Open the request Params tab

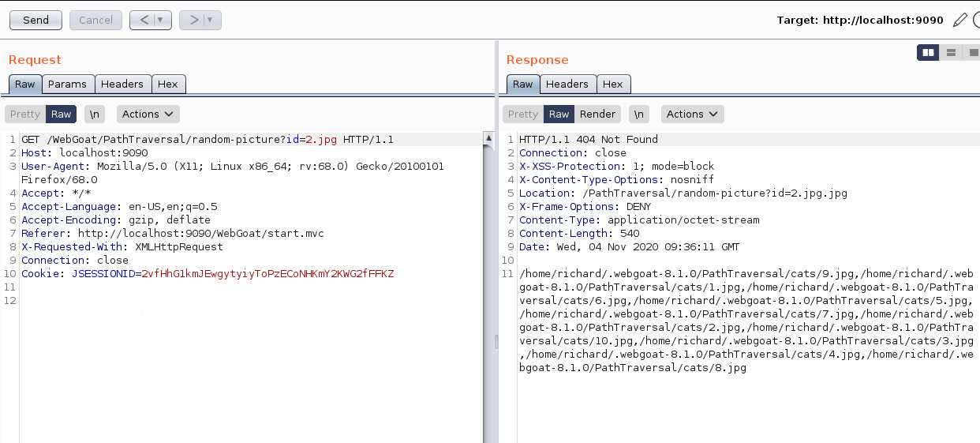[x=67, y=84]
